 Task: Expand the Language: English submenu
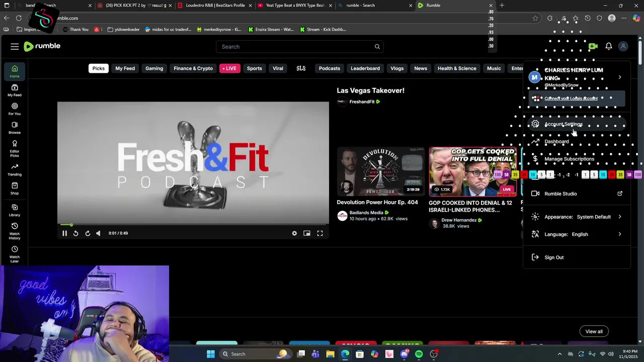(x=577, y=234)
